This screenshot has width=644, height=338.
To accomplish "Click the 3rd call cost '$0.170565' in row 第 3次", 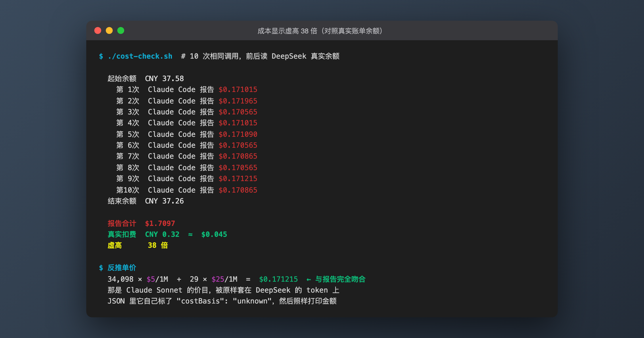I will click(x=238, y=112).
